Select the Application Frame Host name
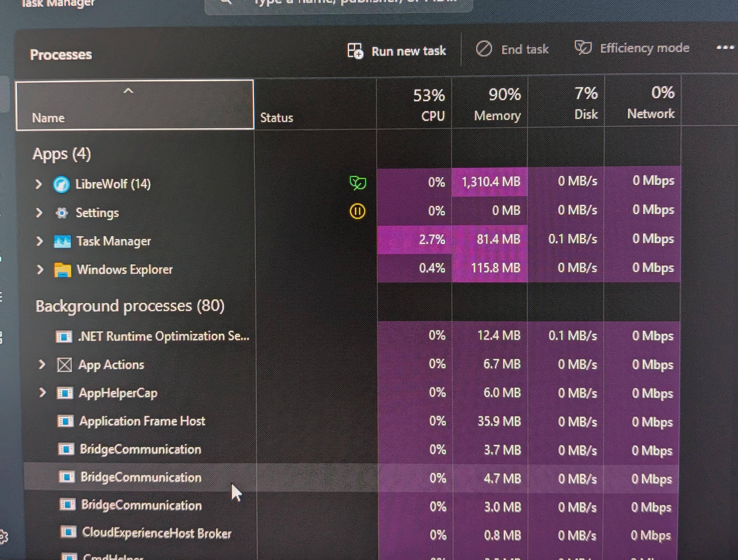 (142, 421)
